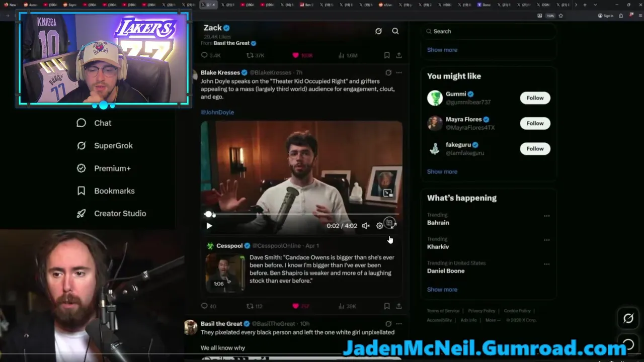Open Sign in from the browser toolbar

(x=606, y=16)
